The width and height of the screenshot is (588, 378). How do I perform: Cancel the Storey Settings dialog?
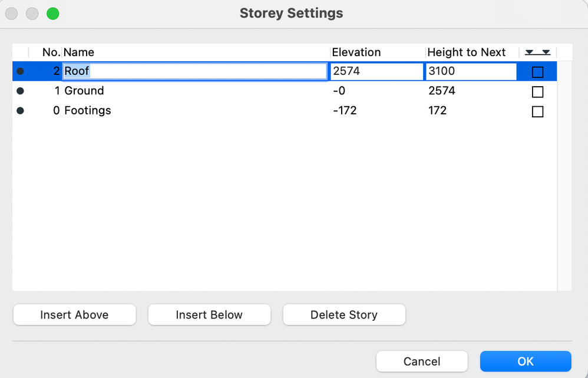pyautogui.click(x=422, y=361)
